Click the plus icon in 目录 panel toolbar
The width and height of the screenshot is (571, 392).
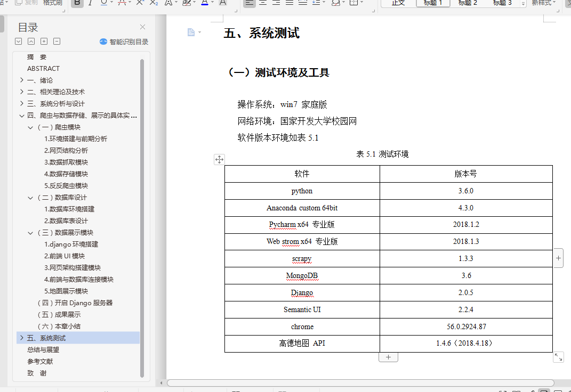44,42
